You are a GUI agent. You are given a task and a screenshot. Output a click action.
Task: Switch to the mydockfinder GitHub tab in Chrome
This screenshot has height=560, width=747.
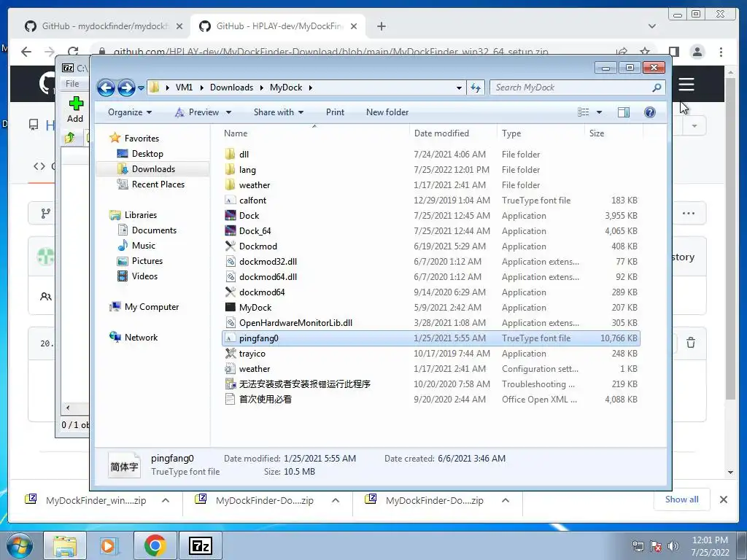click(x=104, y=26)
